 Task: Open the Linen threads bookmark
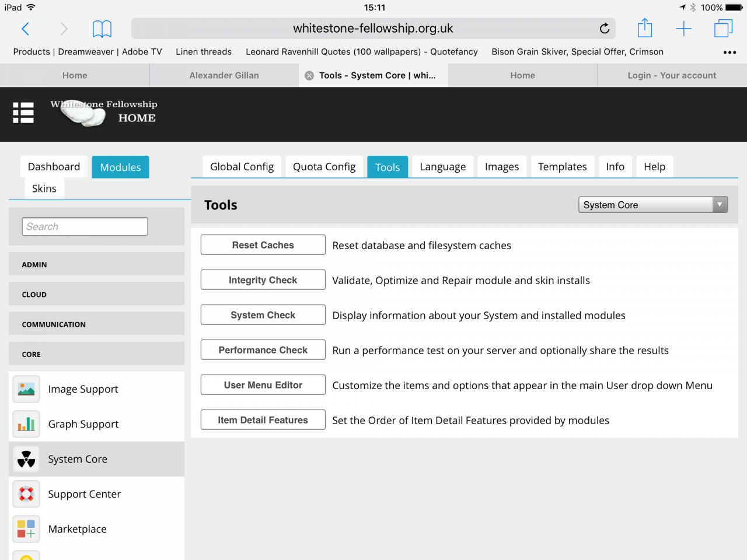pyautogui.click(x=204, y=52)
